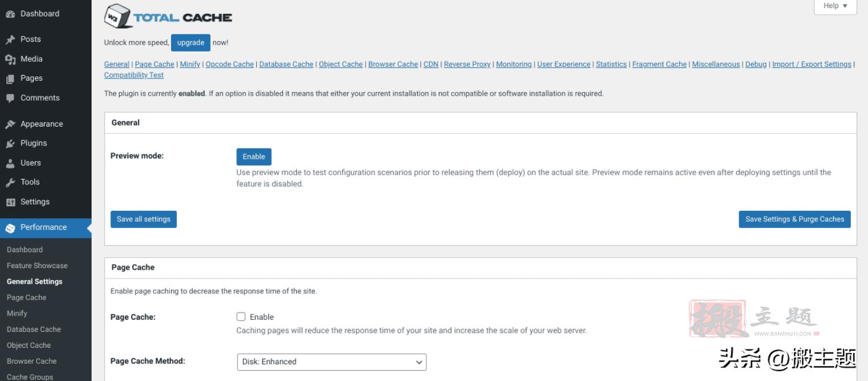Screen dimensions: 868x381
Task: Click the Dashboard gauge icon in sidebar
Action: [10, 14]
